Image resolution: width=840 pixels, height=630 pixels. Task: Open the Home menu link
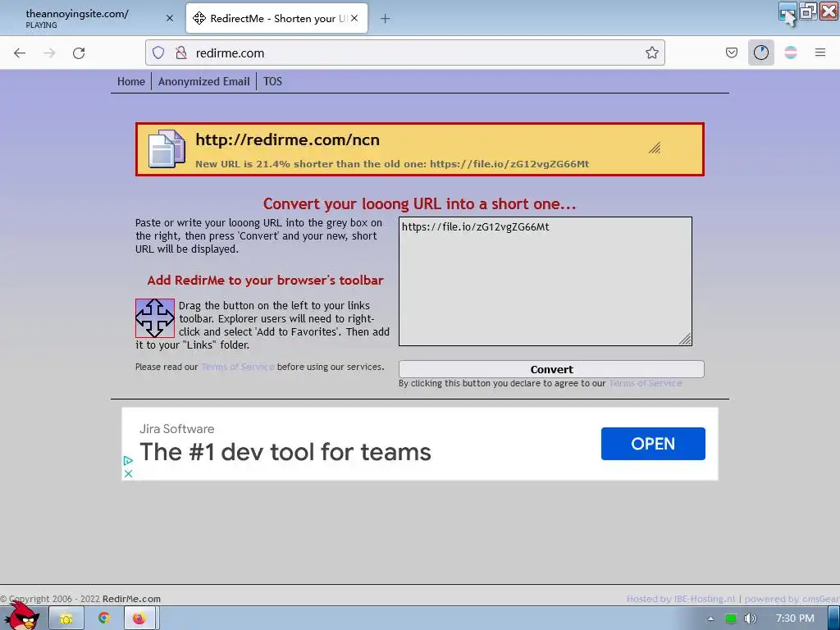pos(131,81)
